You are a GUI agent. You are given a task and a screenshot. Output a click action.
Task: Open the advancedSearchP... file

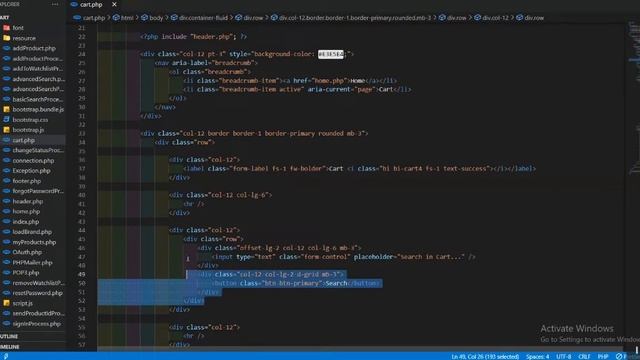[33, 89]
